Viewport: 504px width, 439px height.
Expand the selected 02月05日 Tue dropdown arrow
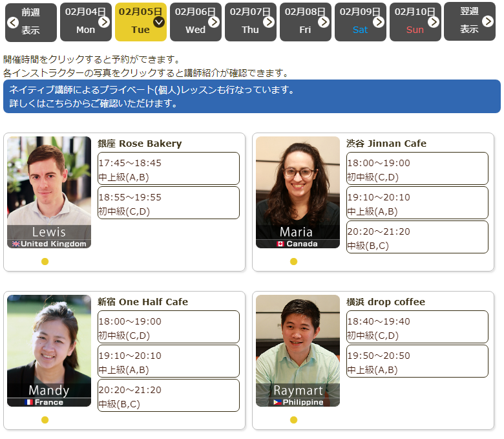point(159,23)
